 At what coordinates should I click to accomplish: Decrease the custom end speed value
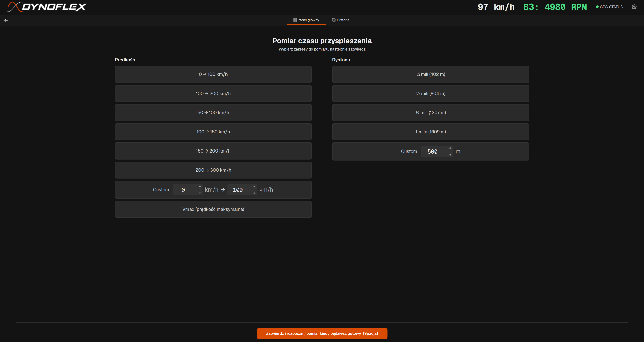pos(254,193)
